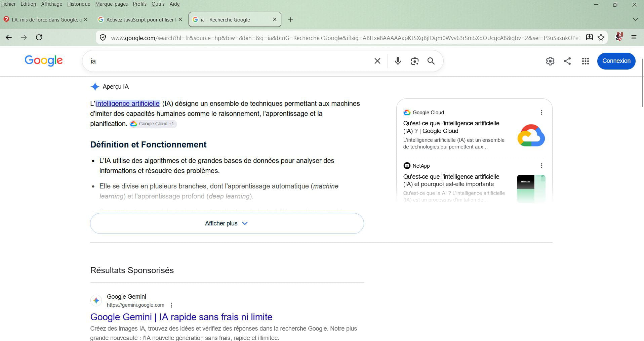
Task: Open the browser hamburger menu
Action: tap(634, 37)
